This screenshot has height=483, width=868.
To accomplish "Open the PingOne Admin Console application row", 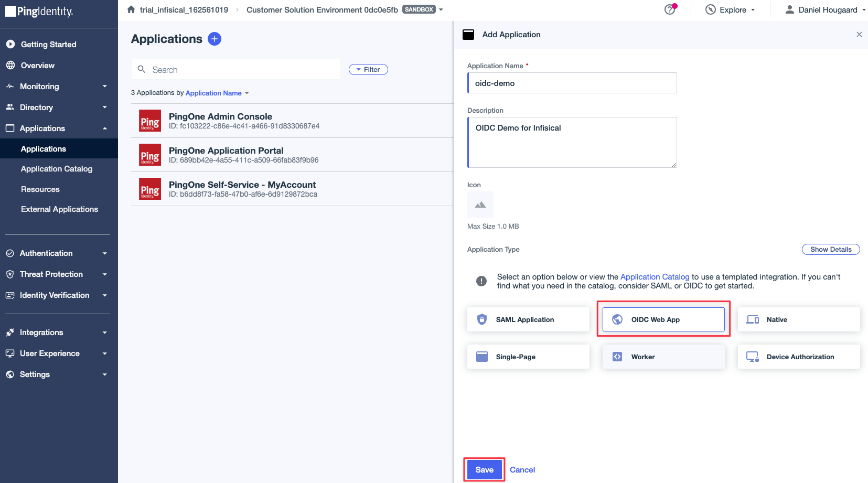I will (x=292, y=121).
